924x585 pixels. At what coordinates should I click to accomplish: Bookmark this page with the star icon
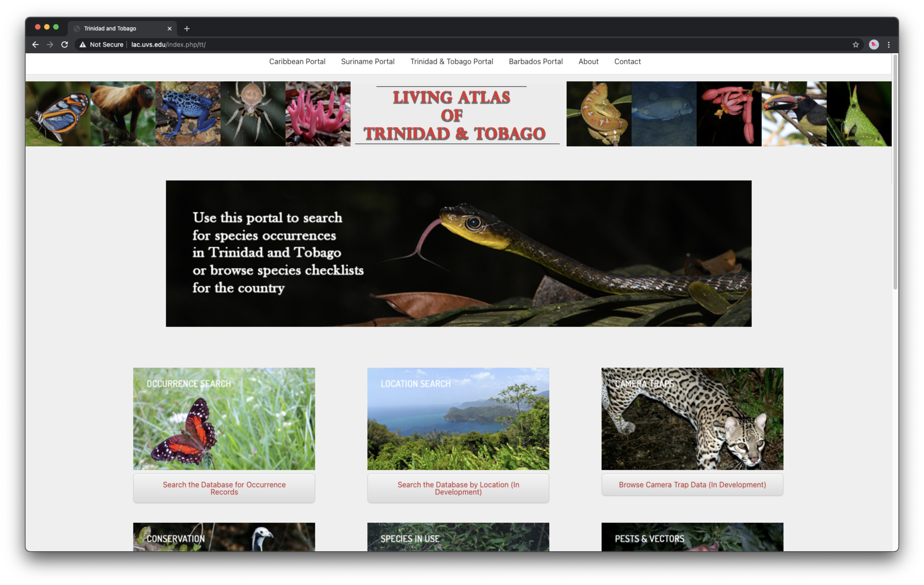tap(855, 45)
